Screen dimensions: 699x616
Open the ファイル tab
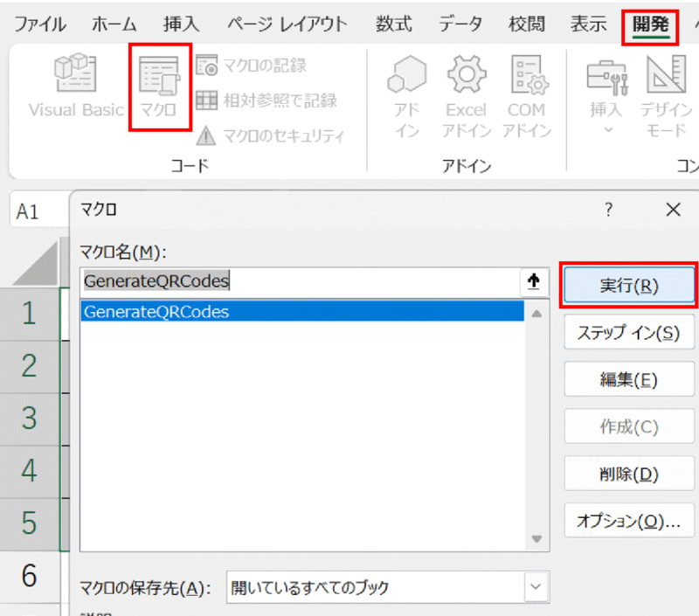tap(40, 24)
